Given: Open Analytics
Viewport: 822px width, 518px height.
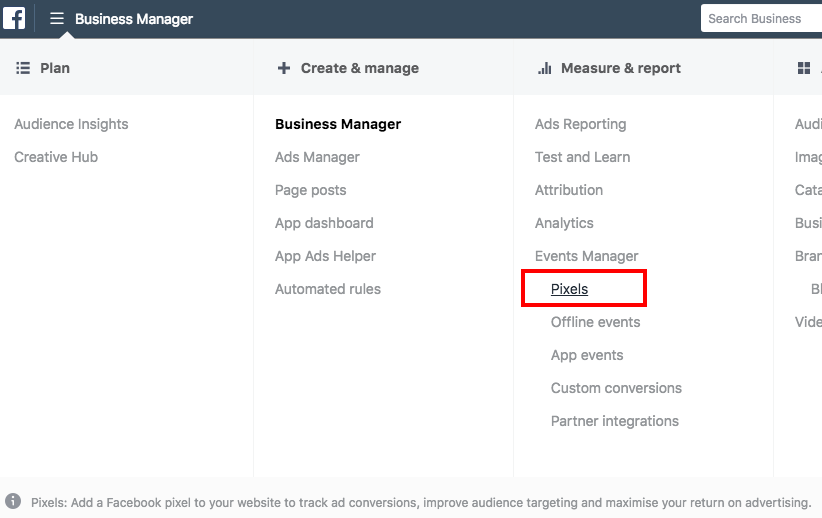Looking at the screenshot, I should tap(564, 223).
